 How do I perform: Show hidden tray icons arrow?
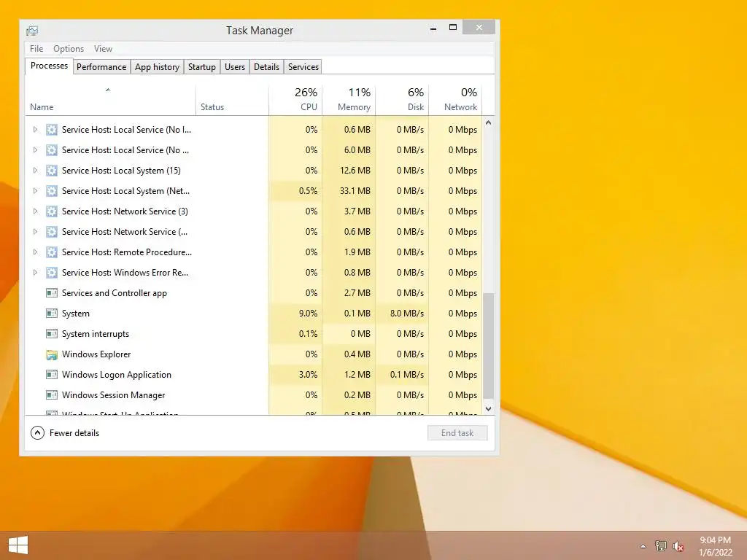[643, 546]
